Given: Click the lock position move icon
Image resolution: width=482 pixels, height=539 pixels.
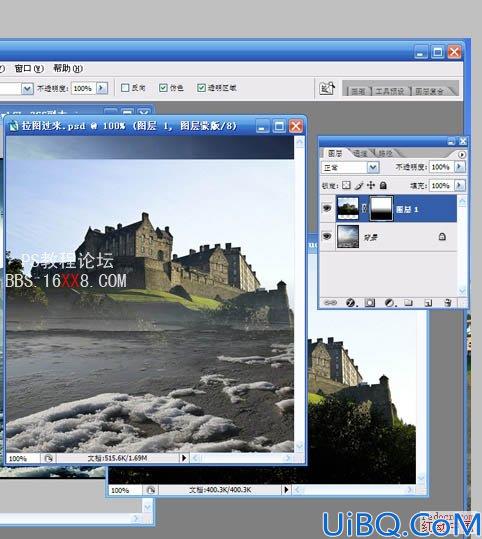Looking at the screenshot, I should click(x=371, y=185).
